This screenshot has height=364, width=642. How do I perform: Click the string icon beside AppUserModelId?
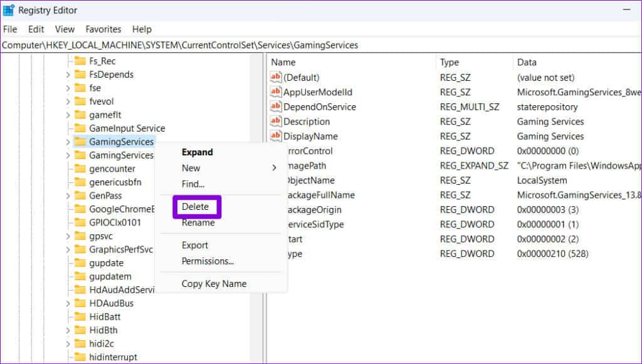tap(276, 92)
